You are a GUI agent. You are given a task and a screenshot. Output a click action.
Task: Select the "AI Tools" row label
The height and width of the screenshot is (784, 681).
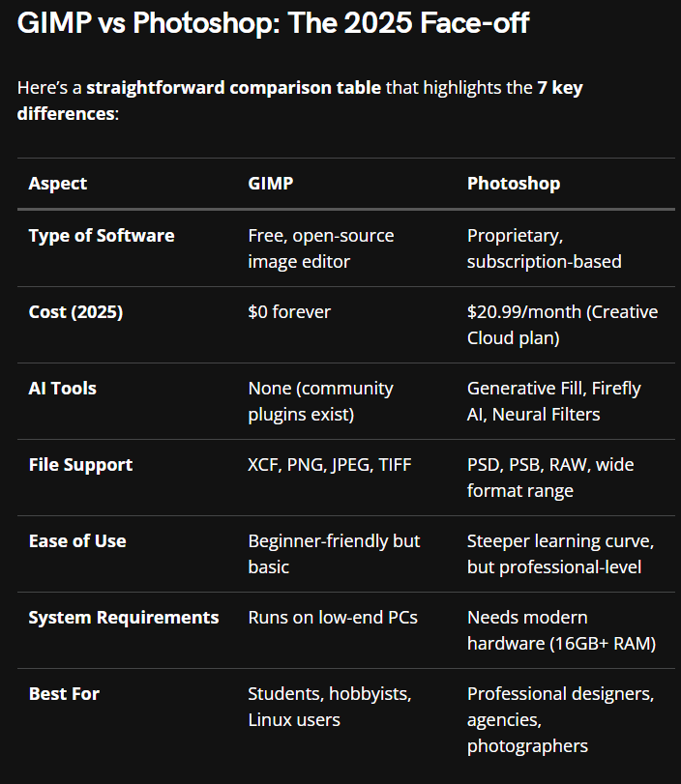[63, 389]
